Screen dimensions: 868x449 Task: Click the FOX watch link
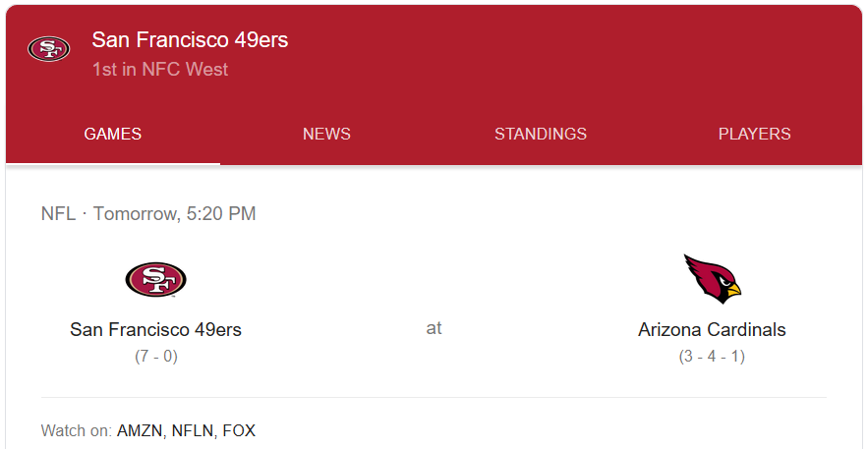point(239,430)
